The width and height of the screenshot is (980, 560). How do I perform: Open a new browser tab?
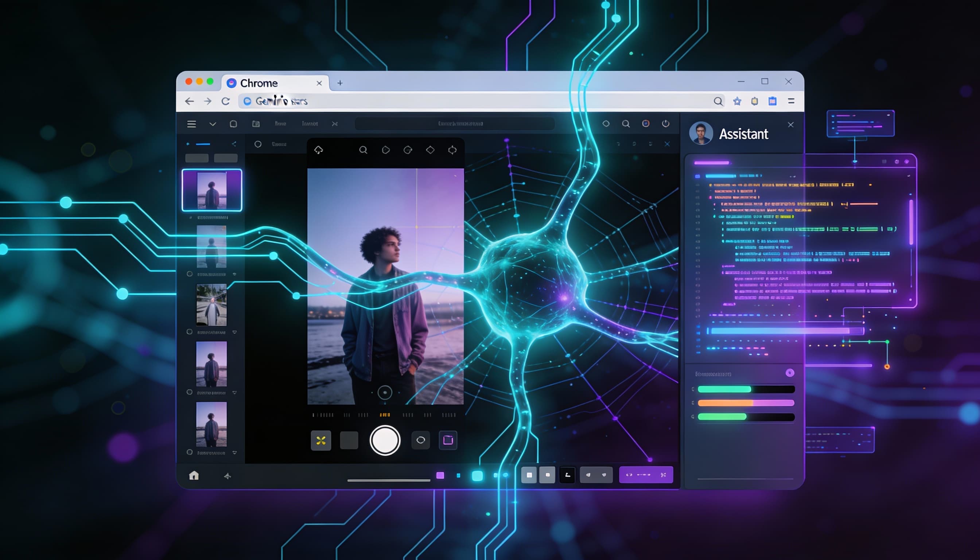coord(340,83)
